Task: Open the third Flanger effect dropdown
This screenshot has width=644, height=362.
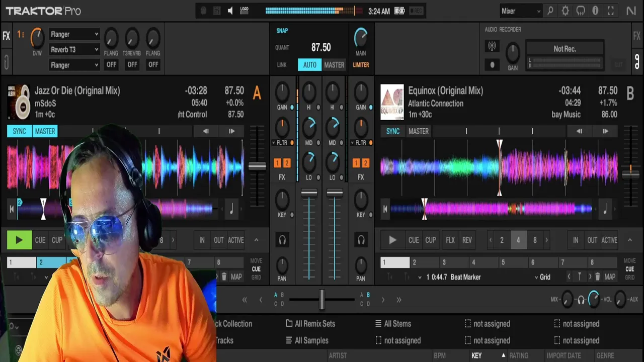Action: coord(74,65)
